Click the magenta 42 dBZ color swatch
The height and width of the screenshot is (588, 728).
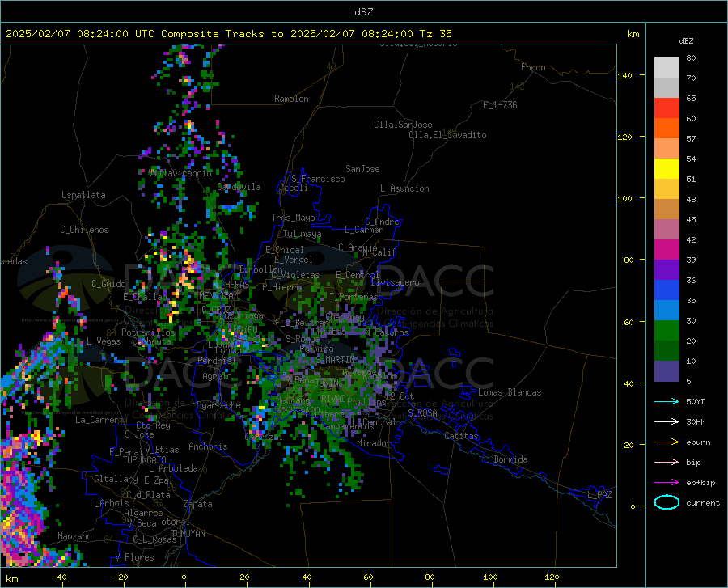click(x=667, y=250)
